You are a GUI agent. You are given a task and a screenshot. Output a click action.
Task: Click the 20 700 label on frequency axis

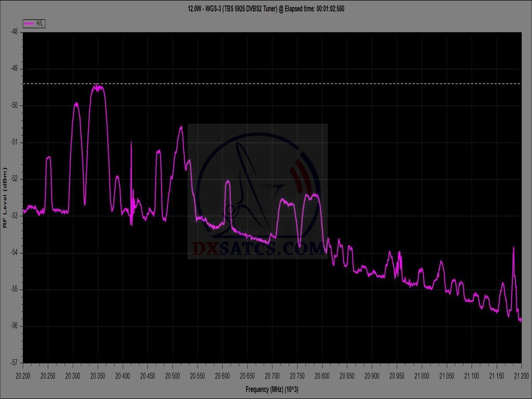272,375
